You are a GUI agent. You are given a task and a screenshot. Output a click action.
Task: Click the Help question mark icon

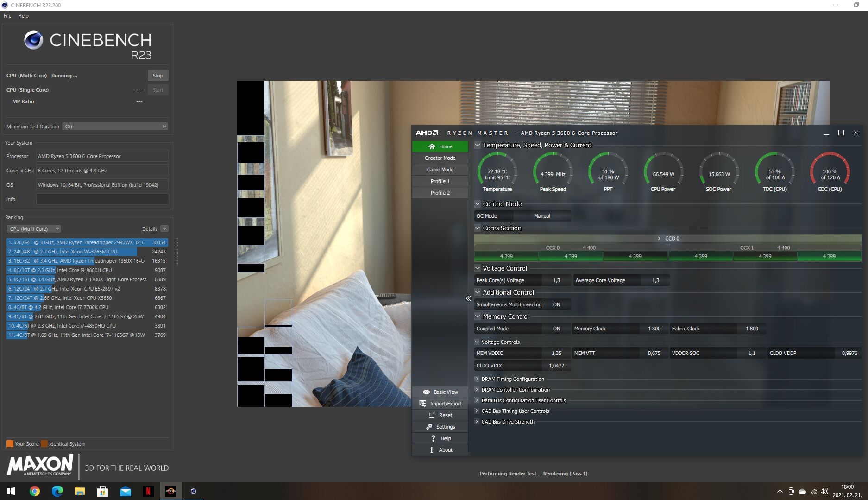click(x=433, y=438)
